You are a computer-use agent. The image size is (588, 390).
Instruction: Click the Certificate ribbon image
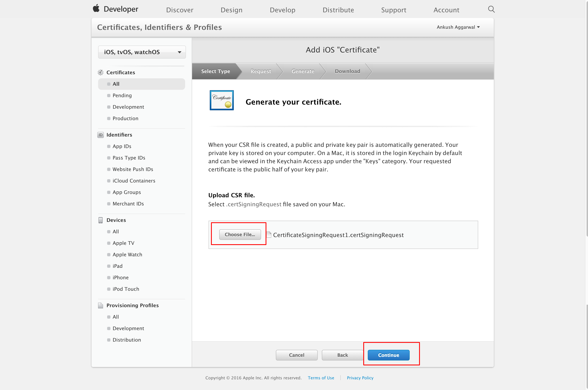pos(222,100)
